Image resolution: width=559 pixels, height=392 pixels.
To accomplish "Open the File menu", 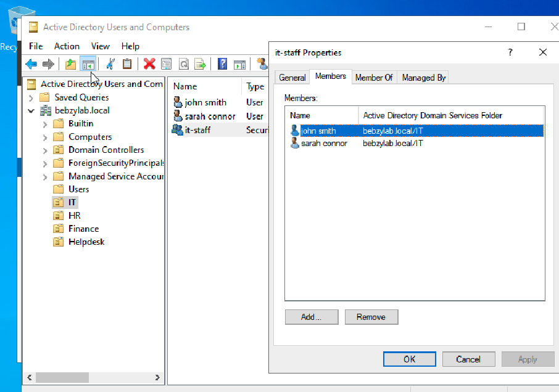I will [36, 46].
